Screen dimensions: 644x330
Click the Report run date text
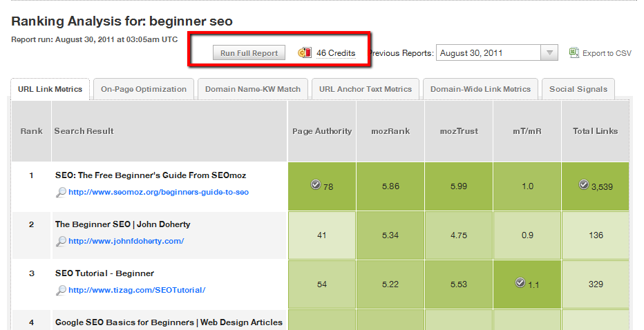[95, 39]
